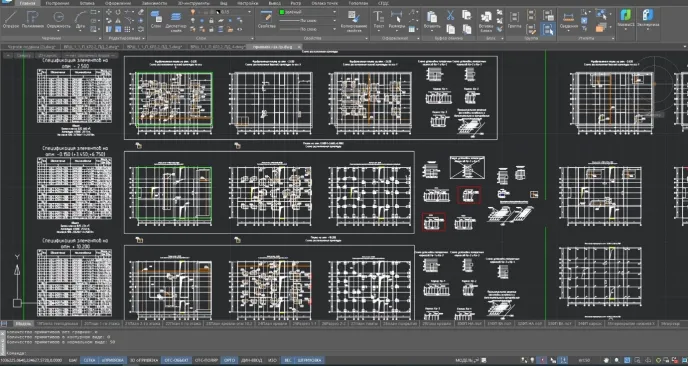Click the Свойства properties icon
688x366 pixels.
pyautogui.click(x=266, y=20)
